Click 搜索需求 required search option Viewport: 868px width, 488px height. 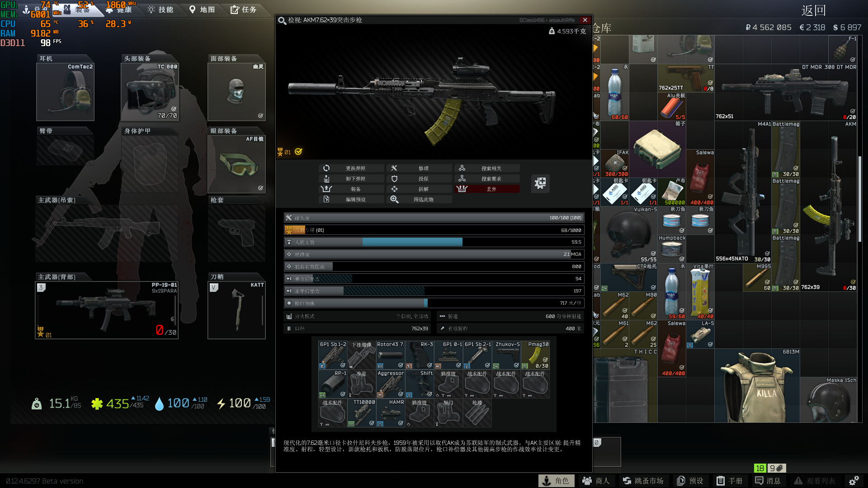coord(487,178)
